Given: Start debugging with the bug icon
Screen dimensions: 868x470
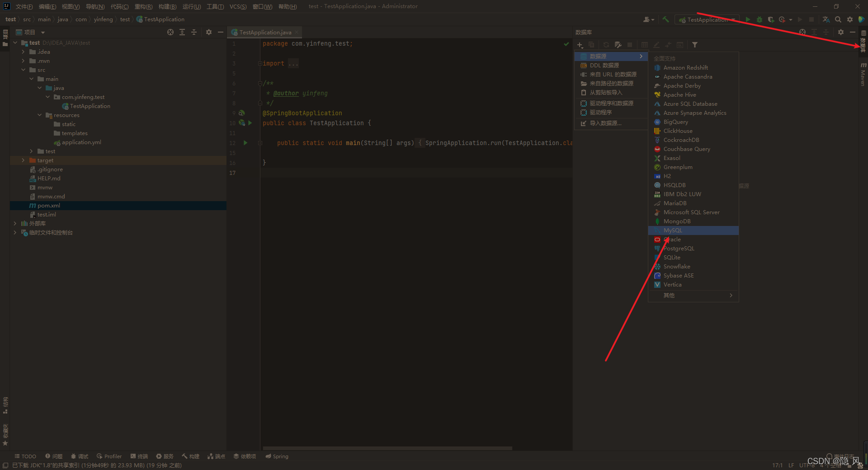Looking at the screenshot, I should pos(759,19).
